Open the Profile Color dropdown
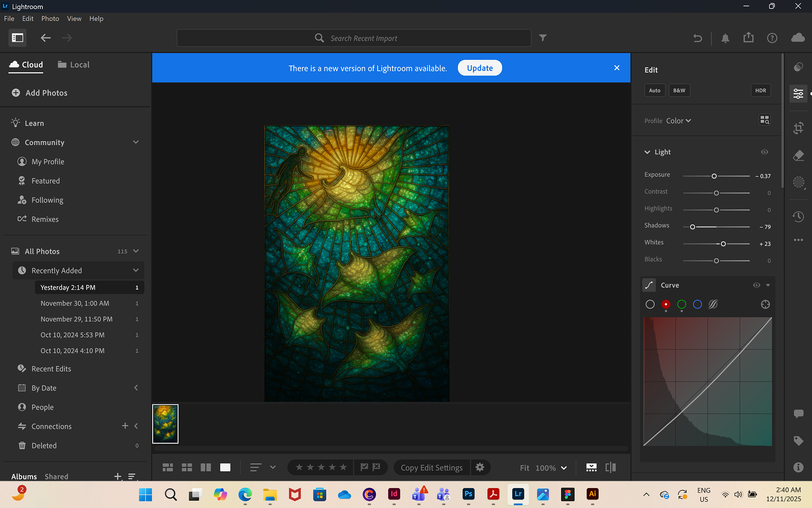This screenshot has height=508, width=812. pyautogui.click(x=678, y=121)
